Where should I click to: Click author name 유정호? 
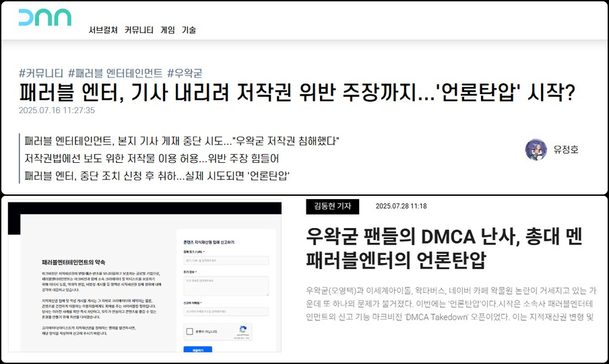(x=565, y=149)
